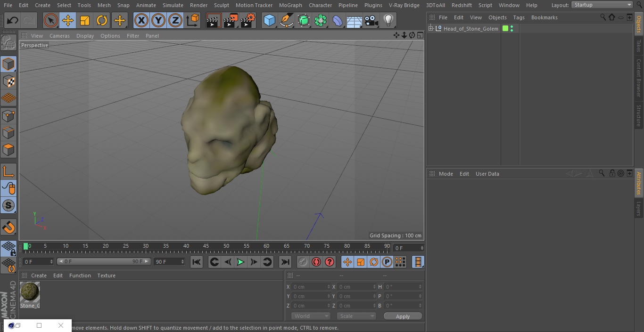Viewport: 644px width, 332px height.
Task: Toggle Attributes panel lock icon
Action: pyautogui.click(x=612, y=173)
